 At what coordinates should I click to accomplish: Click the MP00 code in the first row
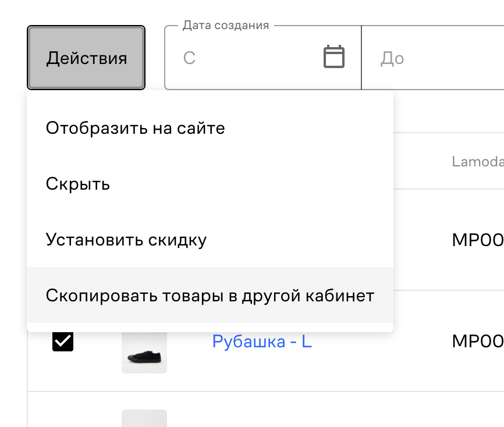477,240
